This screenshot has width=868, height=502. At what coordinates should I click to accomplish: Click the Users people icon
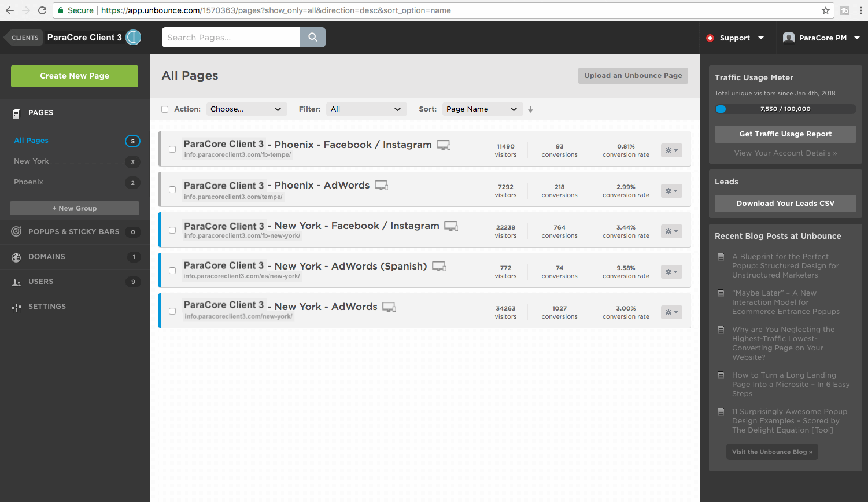[16, 282]
